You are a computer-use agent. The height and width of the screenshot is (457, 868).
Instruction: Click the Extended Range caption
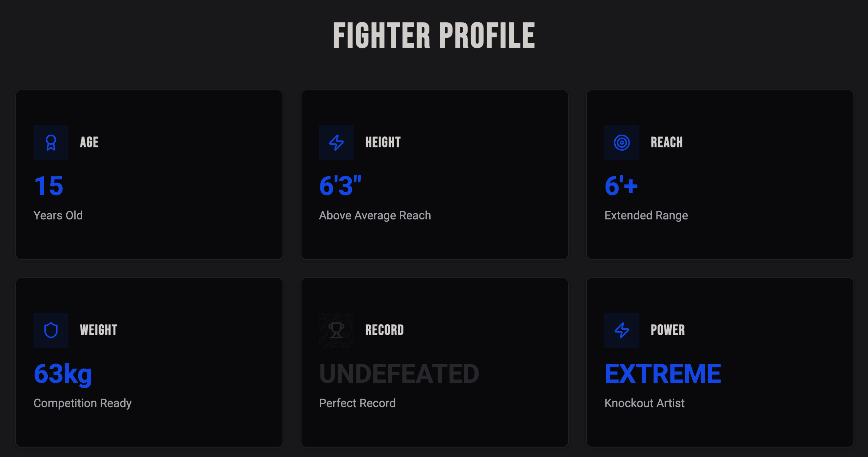pos(646,215)
